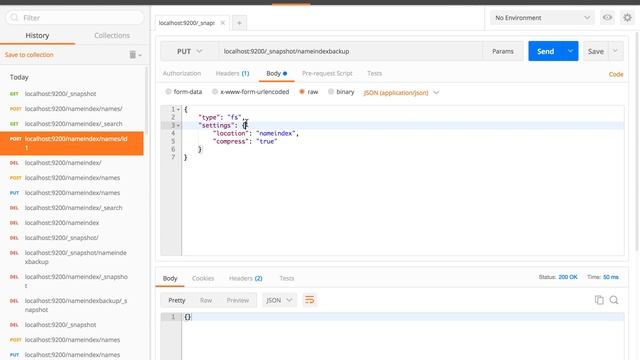Click Save to collection link

click(29, 55)
